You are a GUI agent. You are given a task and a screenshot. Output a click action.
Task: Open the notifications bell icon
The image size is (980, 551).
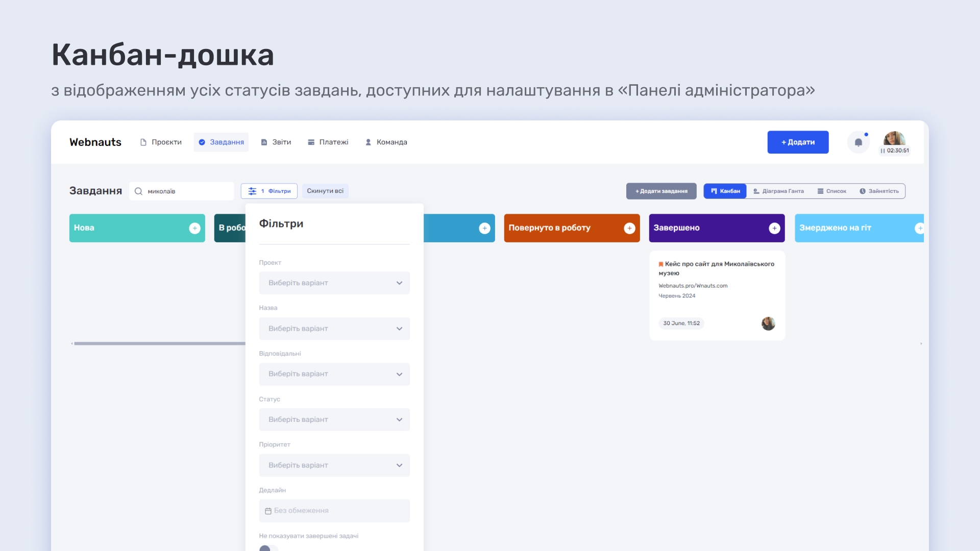click(859, 142)
